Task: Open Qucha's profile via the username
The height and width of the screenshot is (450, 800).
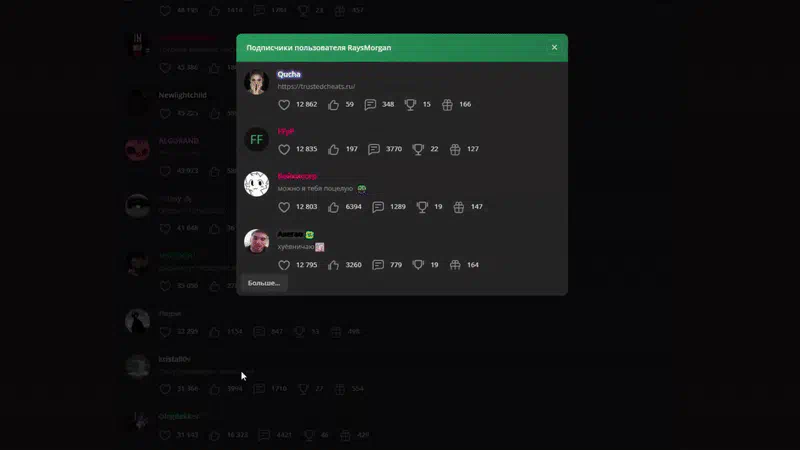Action: tap(289, 74)
